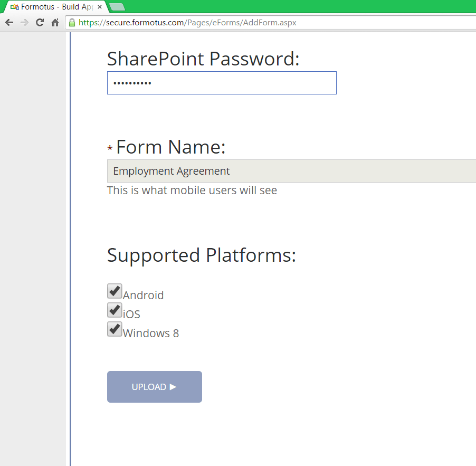Go back to the previous page
Screen dimensions: 476x466
9,23
